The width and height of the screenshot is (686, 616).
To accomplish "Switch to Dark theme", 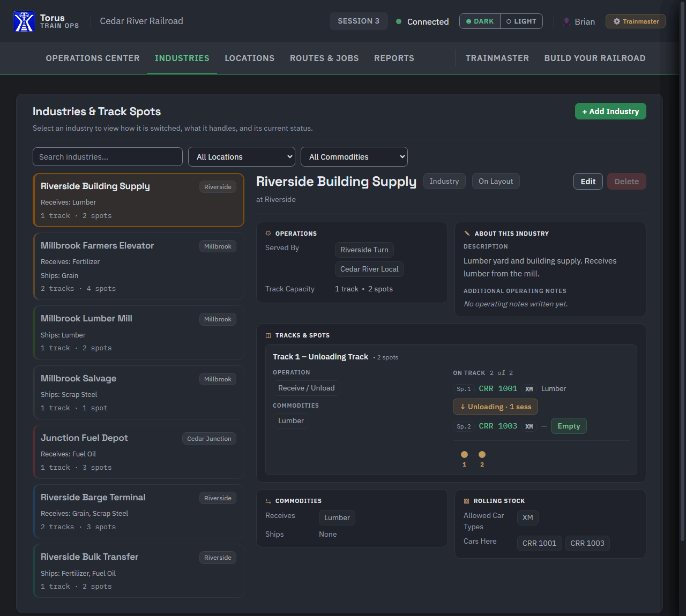I will [480, 21].
